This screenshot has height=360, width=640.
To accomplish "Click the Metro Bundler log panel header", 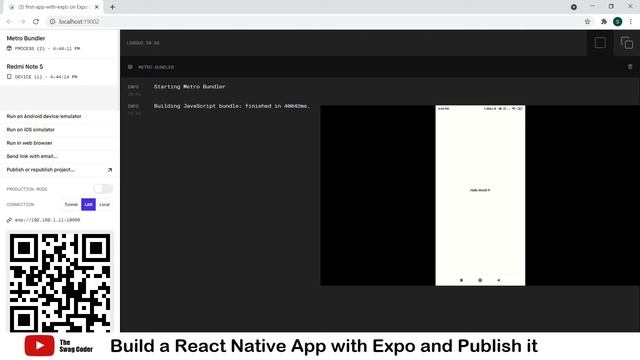I will [x=380, y=67].
